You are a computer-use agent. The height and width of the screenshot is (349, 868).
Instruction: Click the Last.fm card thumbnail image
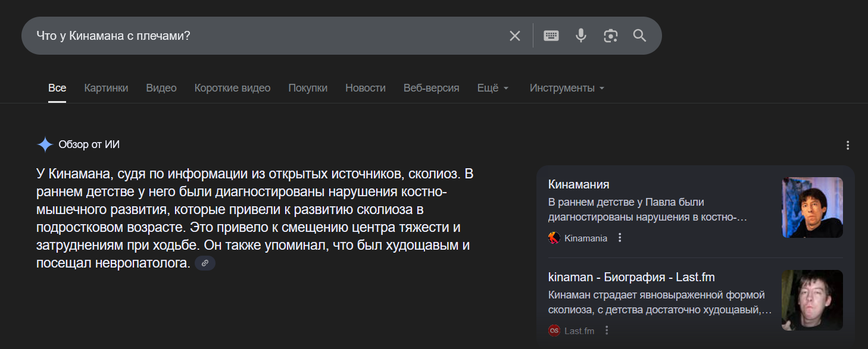point(812,300)
